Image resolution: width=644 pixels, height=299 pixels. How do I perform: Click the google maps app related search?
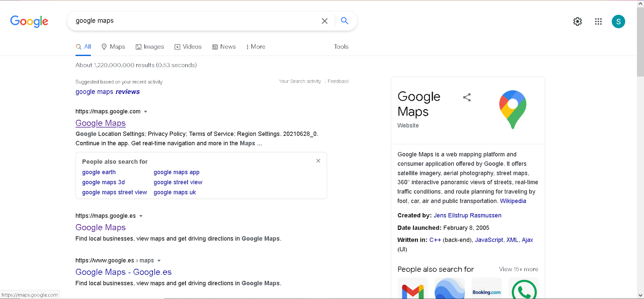pyautogui.click(x=177, y=172)
